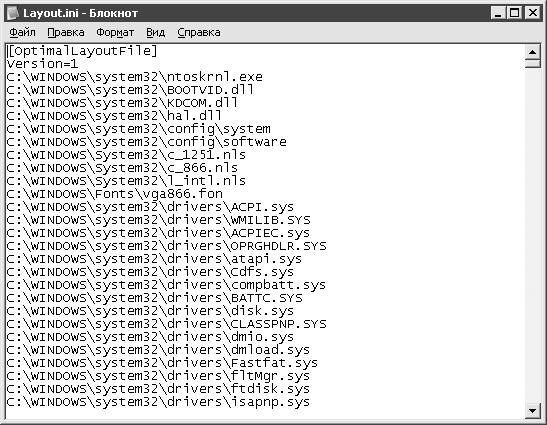Click the scrollbar up arrow

pos(532,52)
